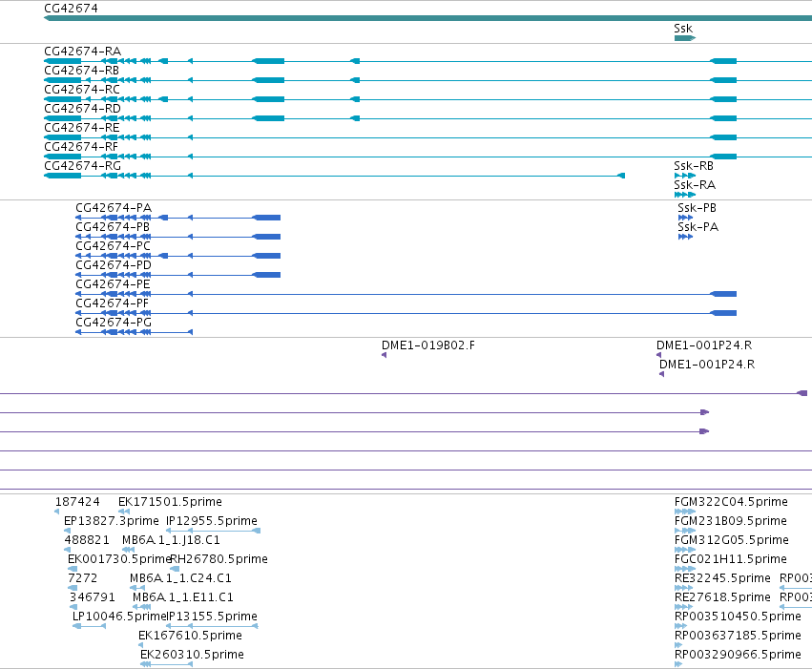Click the LP10046.5prime label
Viewport: 812px width, 669px height.
(119, 617)
